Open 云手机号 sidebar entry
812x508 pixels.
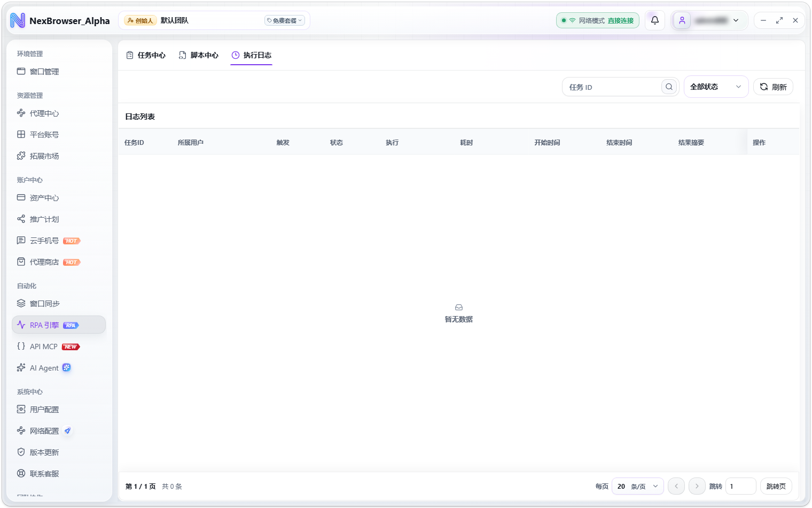(59, 241)
